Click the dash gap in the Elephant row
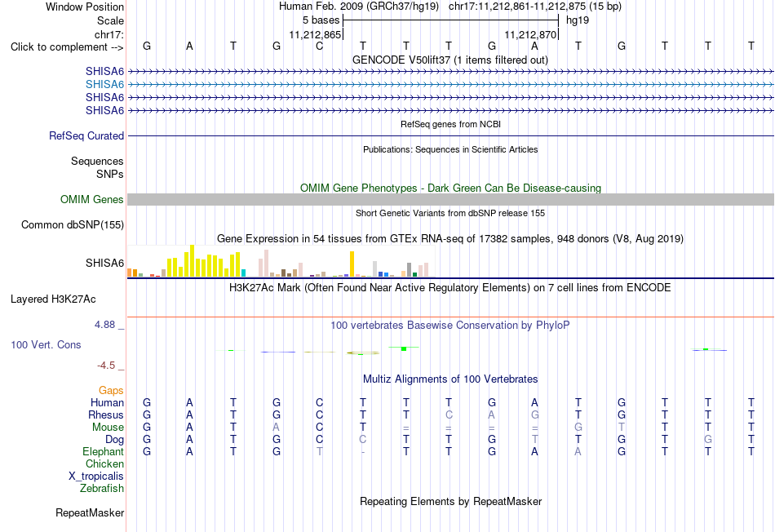775x532 pixels. coord(363,451)
